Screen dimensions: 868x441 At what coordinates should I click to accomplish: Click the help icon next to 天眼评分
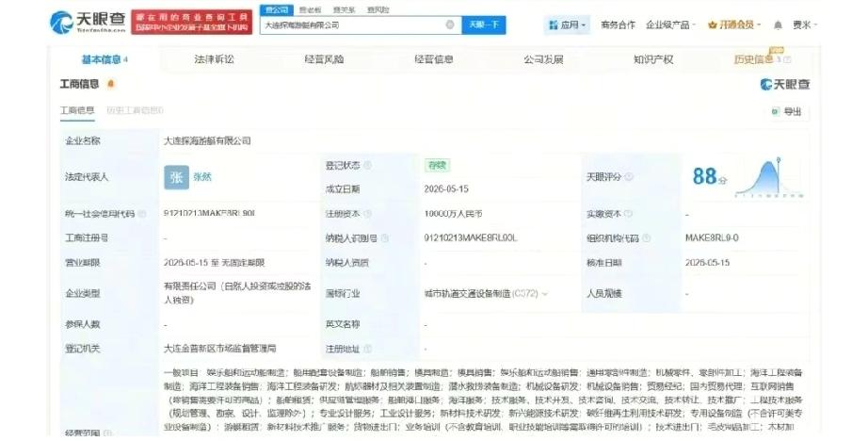[629, 177]
